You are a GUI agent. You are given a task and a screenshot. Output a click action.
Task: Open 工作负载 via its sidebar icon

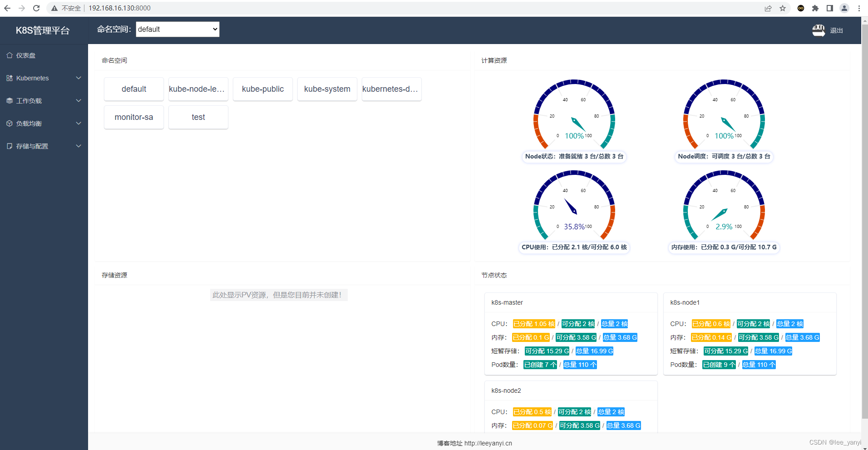[x=9, y=100]
